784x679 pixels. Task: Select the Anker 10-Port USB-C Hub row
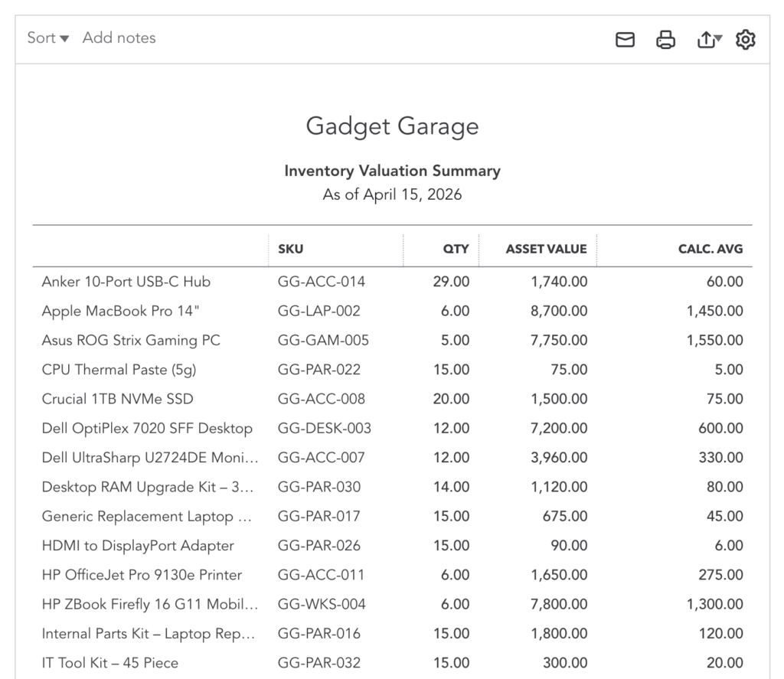(393, 282)
